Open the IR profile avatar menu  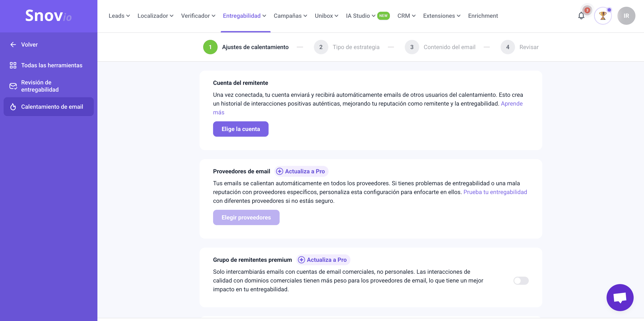(x=626, y=16)
